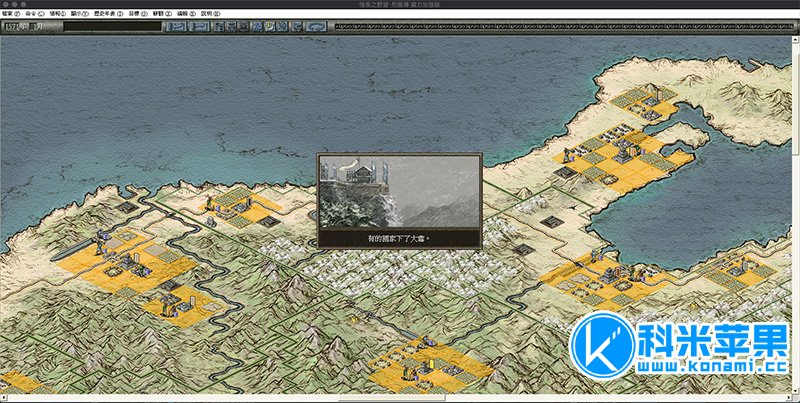Click the dark message field beside the date
Viewport: 800px width, 403px height.
click(113, 27)
